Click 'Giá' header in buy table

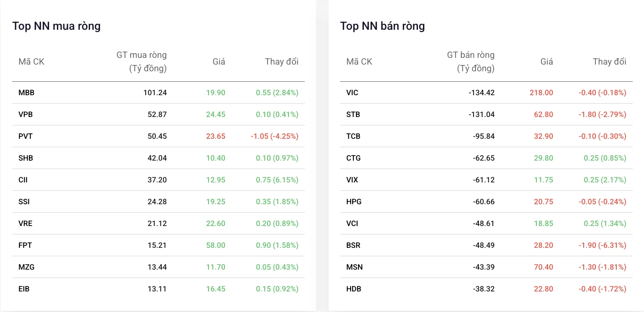[x=219, y=62]
